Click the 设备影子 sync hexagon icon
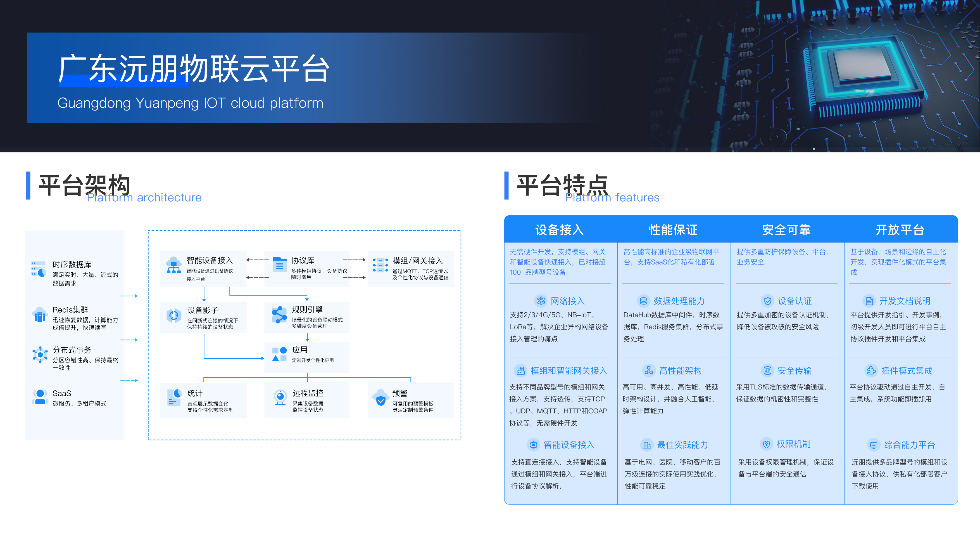980x552 pixels. [173, 316]
